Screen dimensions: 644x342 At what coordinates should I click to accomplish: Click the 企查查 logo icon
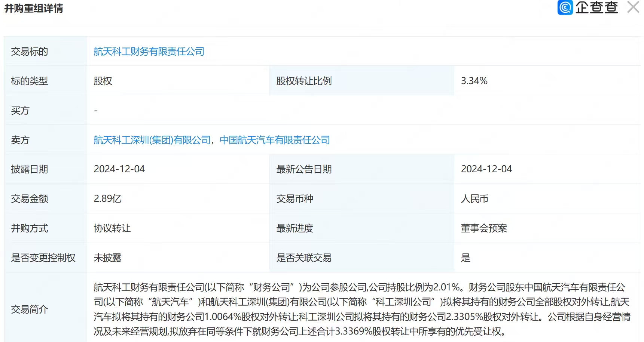coord(565,7)
